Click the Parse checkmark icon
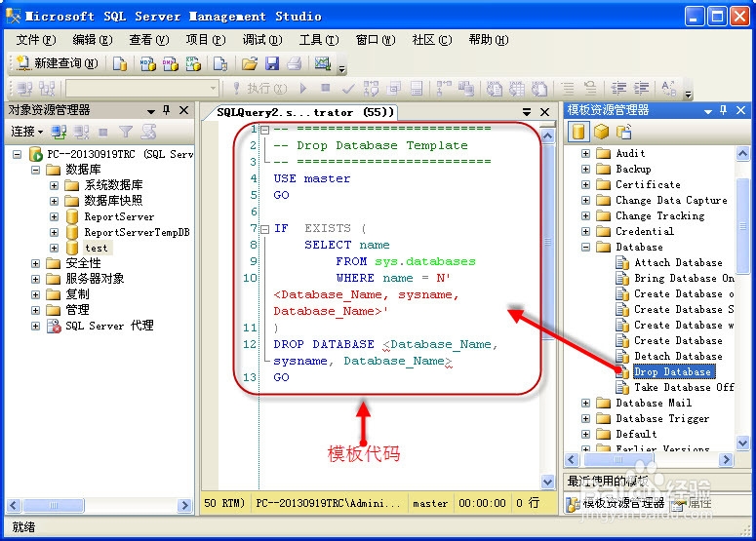Screen dimensions: 756x541 (348, 88)
